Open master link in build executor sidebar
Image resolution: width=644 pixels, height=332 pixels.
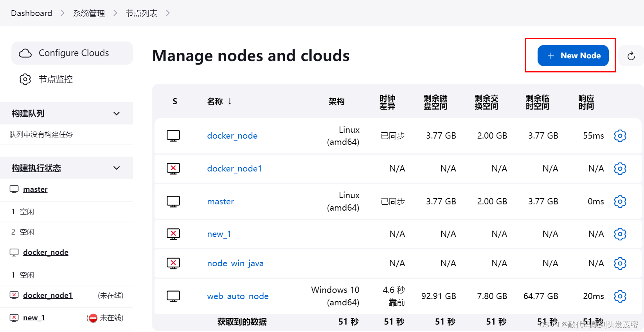tap(35, 189)
